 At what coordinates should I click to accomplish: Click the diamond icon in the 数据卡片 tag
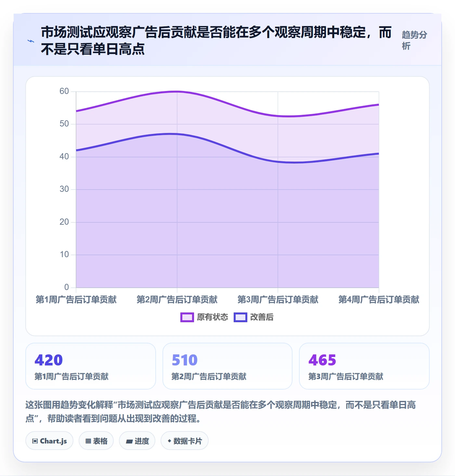click(x=169, y=441)
